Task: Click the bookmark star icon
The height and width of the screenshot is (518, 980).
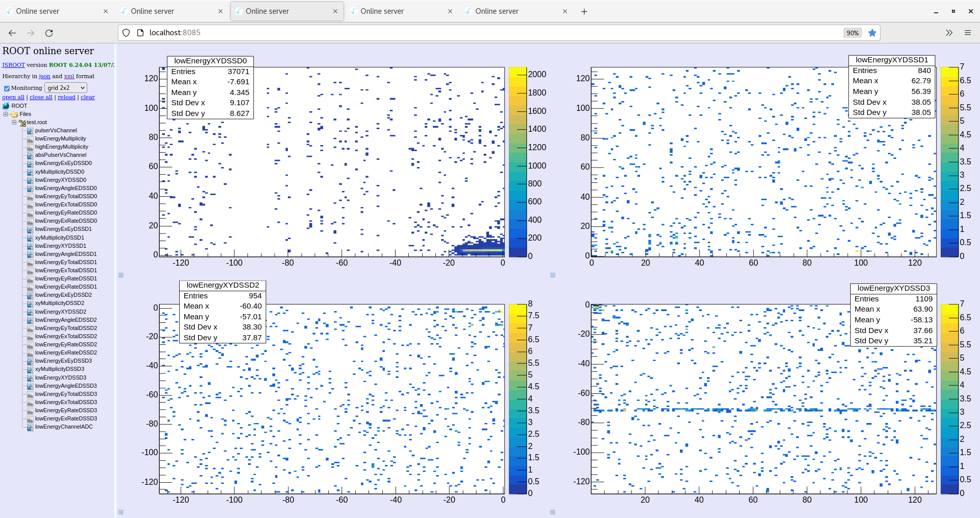Action: click(872, 33)
